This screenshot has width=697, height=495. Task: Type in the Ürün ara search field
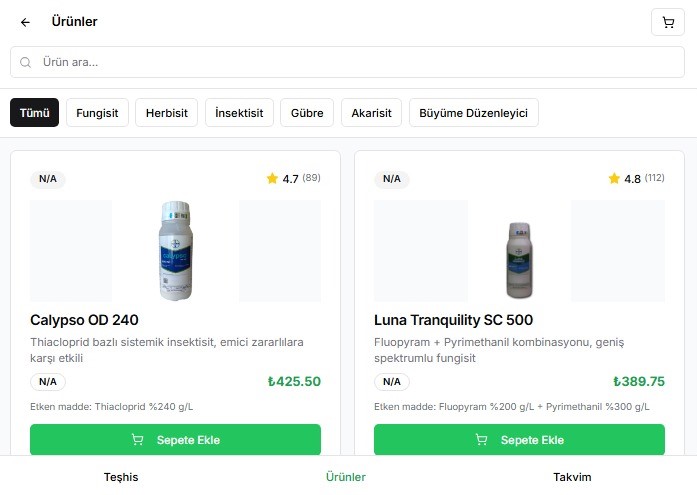pos(360,62)
